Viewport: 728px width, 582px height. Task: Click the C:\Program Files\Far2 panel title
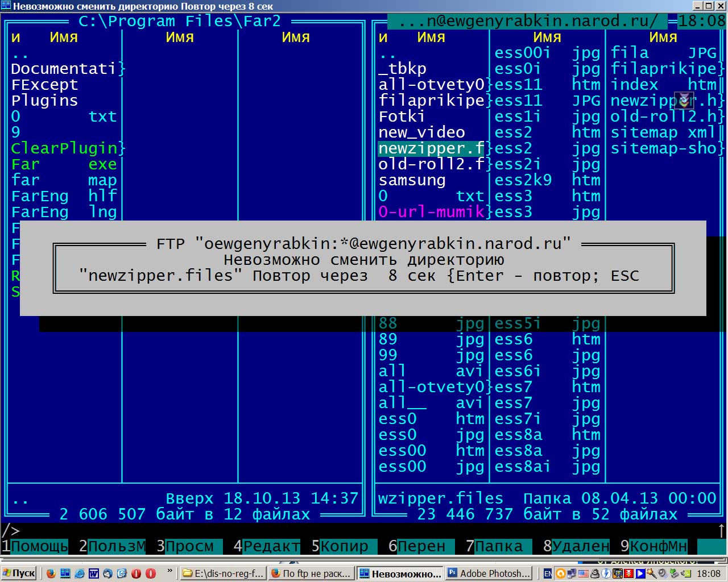coord(180,22)
